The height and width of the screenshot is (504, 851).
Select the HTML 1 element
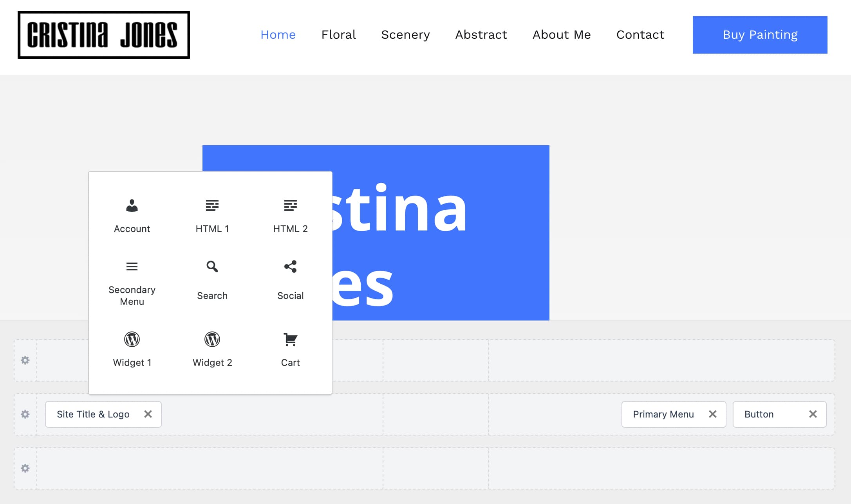(x=212, y=216)
